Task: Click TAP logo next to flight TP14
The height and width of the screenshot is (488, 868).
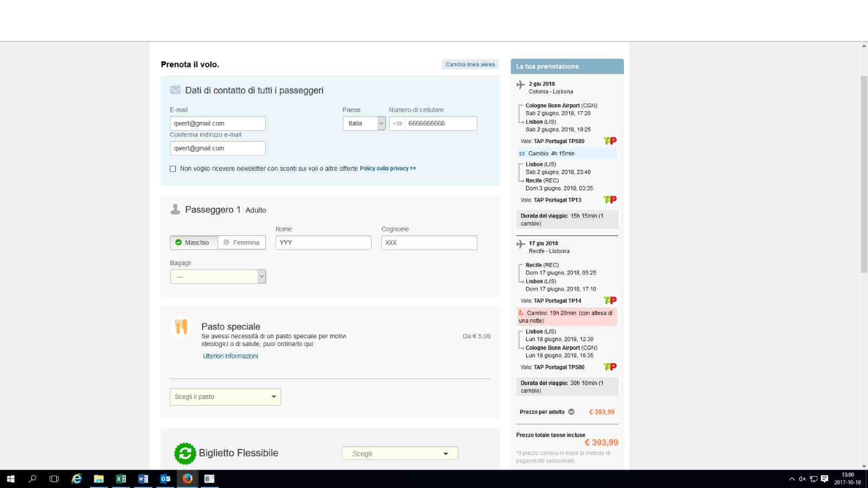Action: click(x=610, y=300)
